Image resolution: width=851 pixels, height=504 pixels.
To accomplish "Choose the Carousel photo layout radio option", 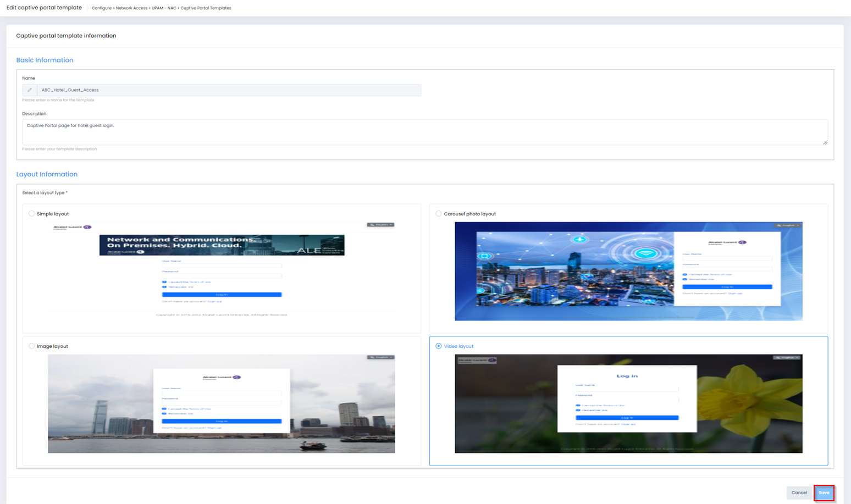I will pos(438,214).
